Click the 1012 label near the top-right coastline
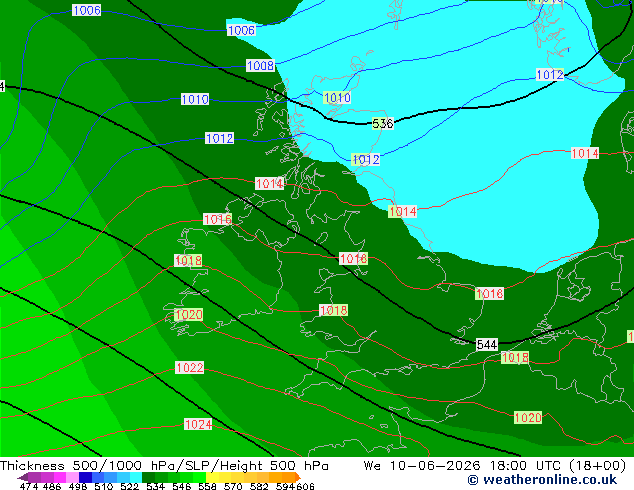The width and height of the screenshot is (634, 490). tap(550, 75)
